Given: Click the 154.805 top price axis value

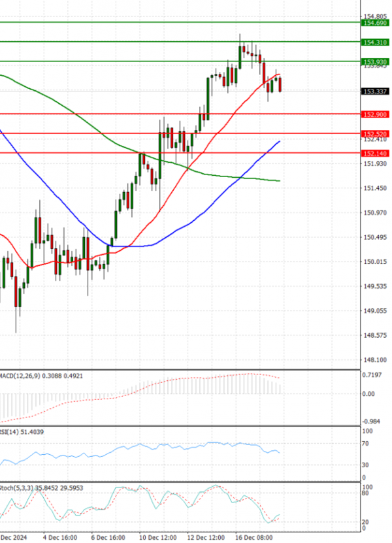Looking at the screenshot, I should coord(374,16).
